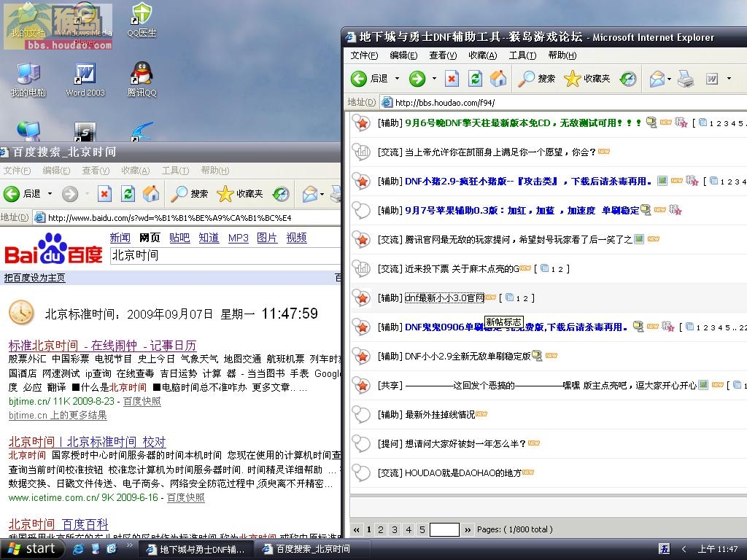
Task: Open 工具(T) menu in Baidu window
Action: [x=175, y=171]
